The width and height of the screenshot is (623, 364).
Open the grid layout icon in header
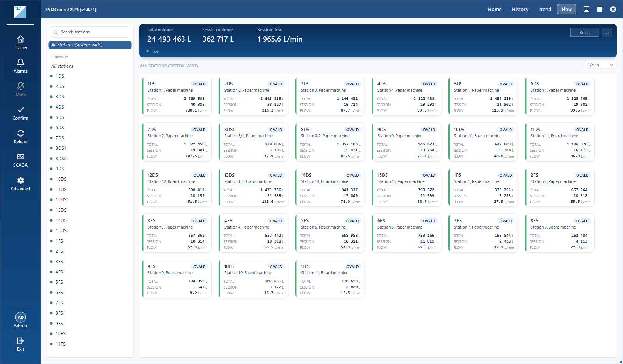[600, 9]
